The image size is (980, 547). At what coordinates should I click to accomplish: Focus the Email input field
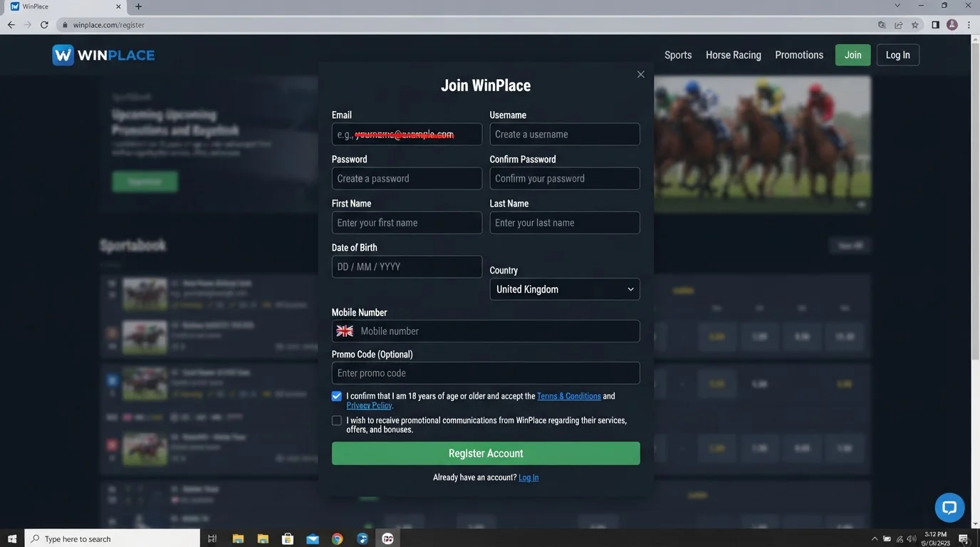coord(407,135)
